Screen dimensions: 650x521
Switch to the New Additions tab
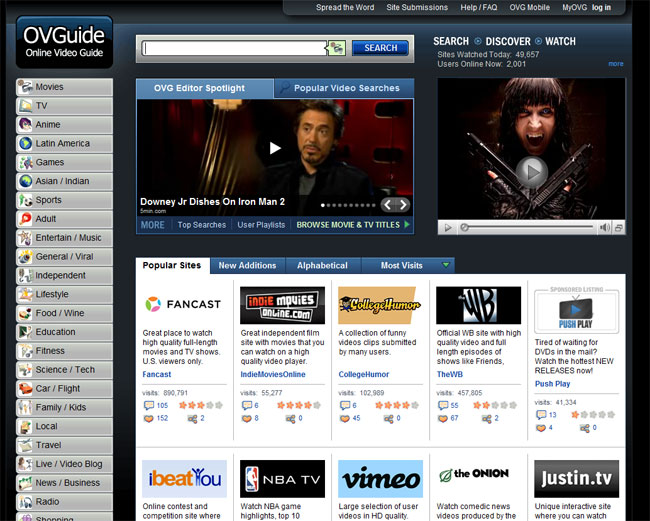coord(248,265)
